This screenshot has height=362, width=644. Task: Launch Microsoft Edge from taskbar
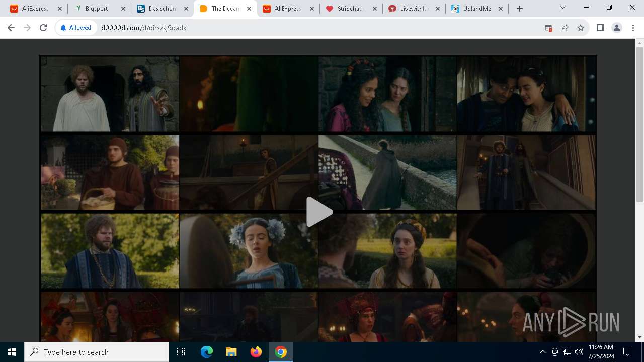[207, 352]
